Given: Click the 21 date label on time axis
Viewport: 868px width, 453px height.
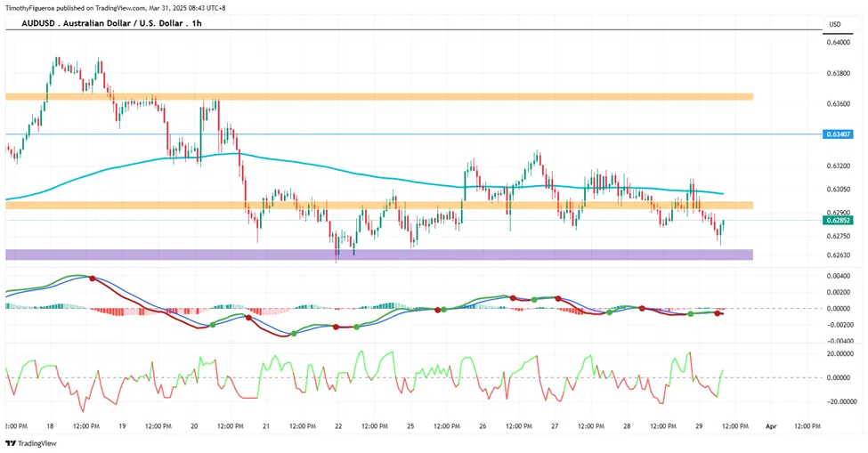Looking at the screenshot, I should click(x=266, y=426).
